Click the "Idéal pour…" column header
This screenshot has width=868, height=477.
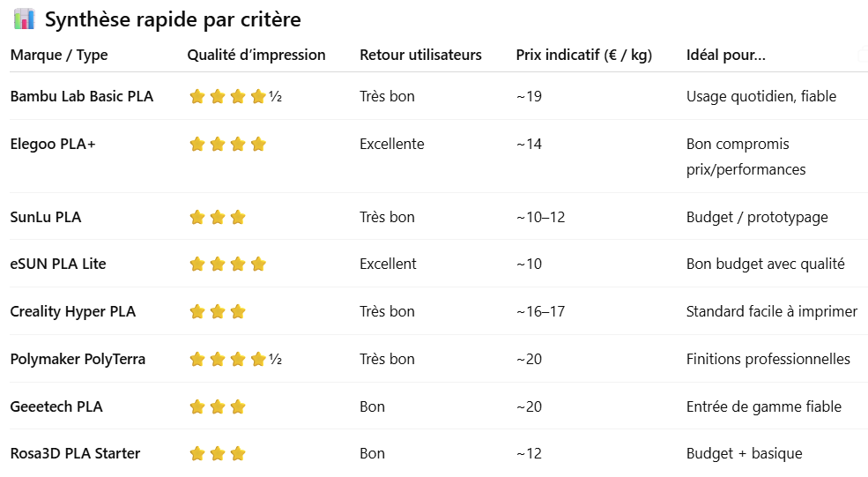726,55
